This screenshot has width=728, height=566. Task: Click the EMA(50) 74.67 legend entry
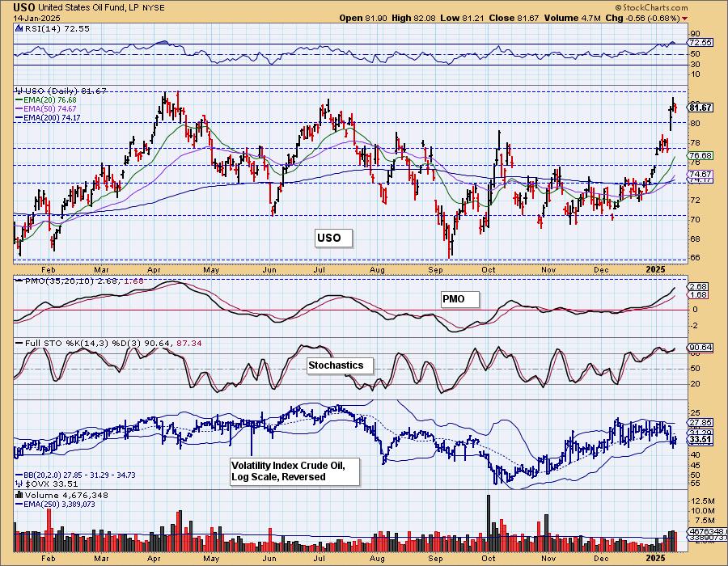(x=46, y=109)
